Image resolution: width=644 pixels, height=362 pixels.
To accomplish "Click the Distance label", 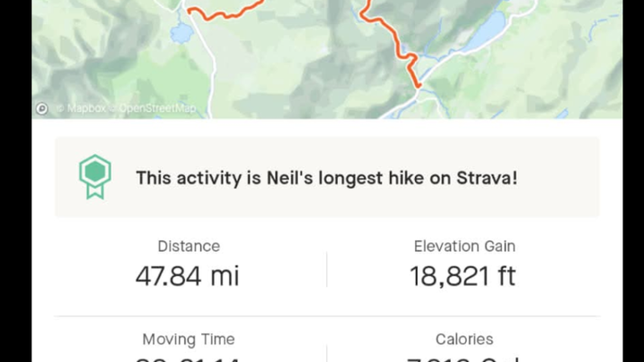I will pos(188,246).
